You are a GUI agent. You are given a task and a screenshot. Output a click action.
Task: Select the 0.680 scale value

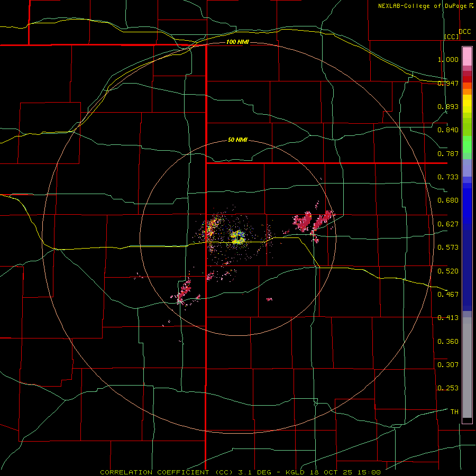pyautogui.click(x=448, y=200)
